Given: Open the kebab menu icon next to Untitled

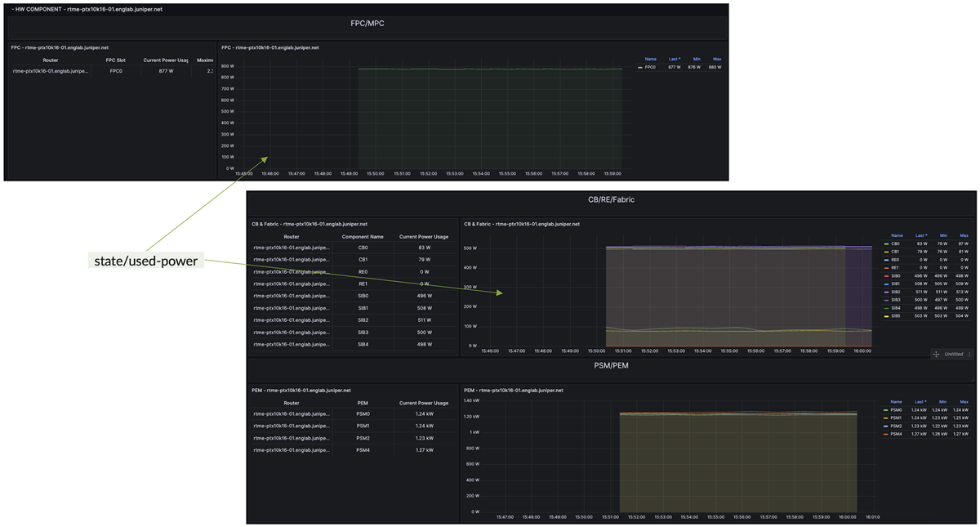Looking at the screenshot, I should (x=970, y=354).
